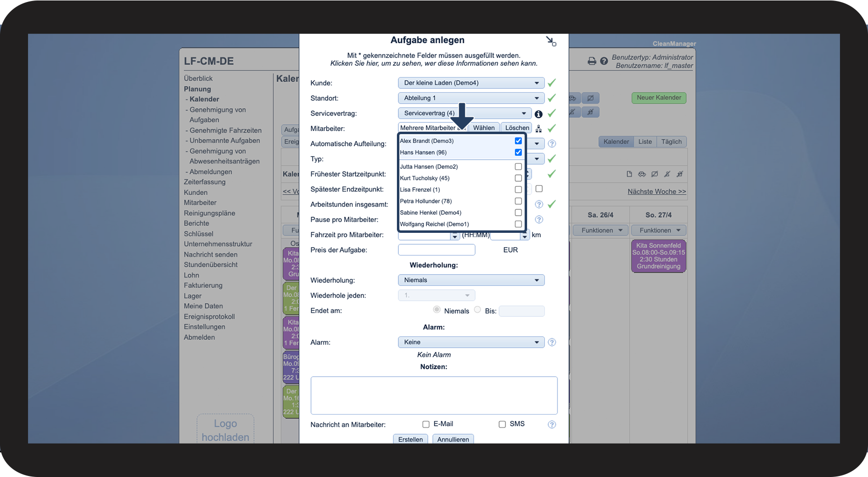Check Sabine Henkel (Demo4)
The image size is (868, 477).
pos(518,213)
